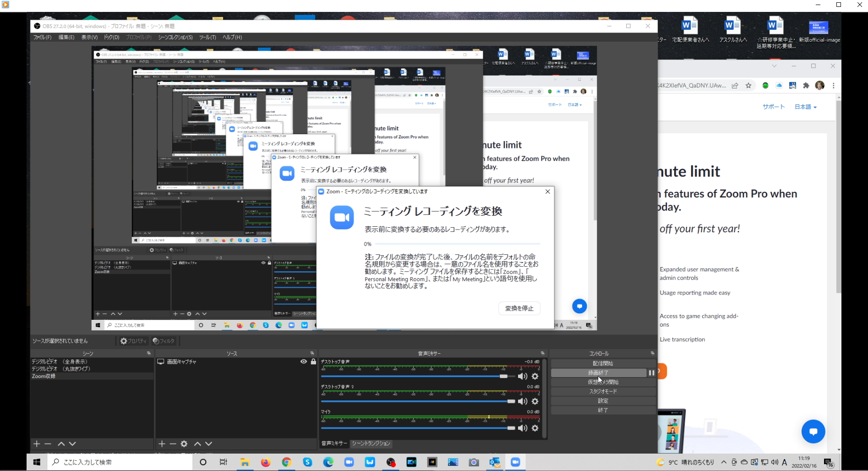Open the ツール(T) menu in OBS
This screenshot has height=471, width=868.
[207, 37]
